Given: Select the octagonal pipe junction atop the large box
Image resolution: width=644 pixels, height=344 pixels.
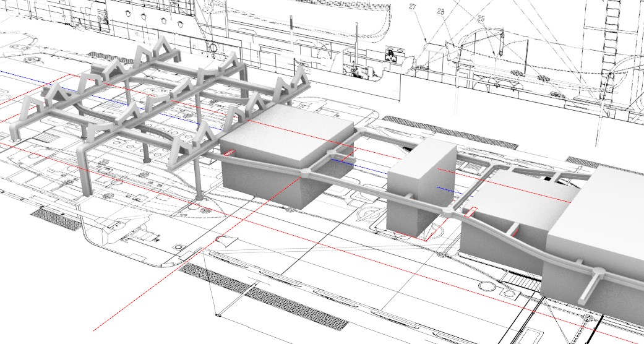Looking at the screenshot, I should pos(307,172).
